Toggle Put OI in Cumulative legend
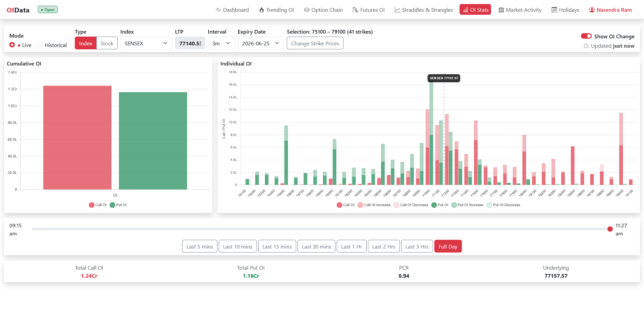The width and height of the screenshot is (644, 318). 118,205
